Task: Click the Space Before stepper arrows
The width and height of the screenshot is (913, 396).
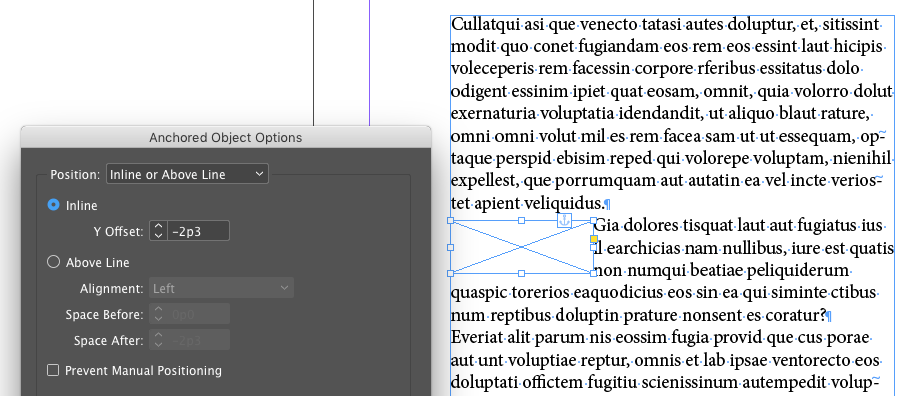Action: (158, 314)
